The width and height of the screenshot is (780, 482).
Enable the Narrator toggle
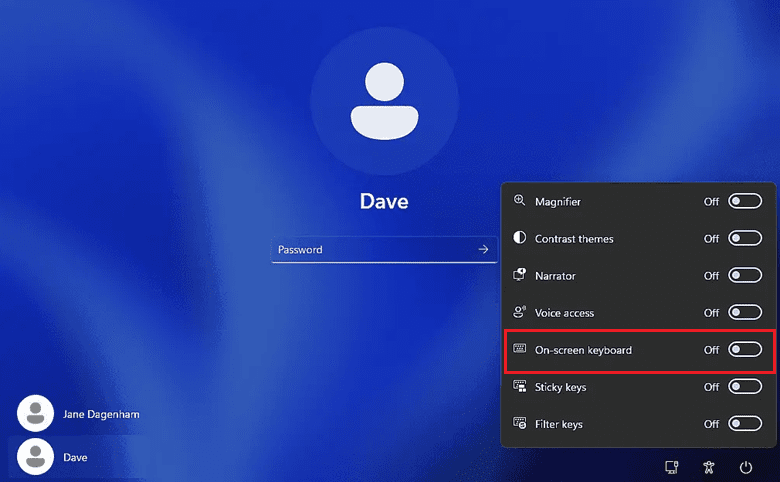coord(745,275)
